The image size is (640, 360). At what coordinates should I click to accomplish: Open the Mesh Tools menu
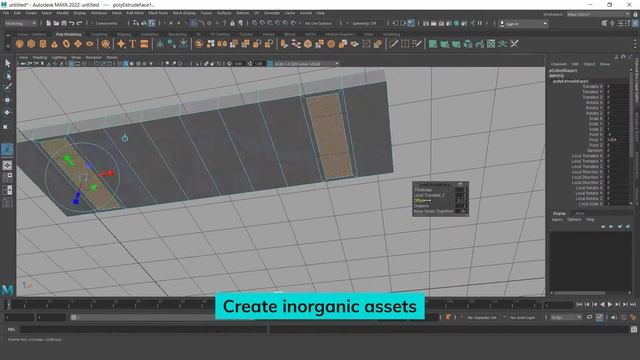coord(158,13)
